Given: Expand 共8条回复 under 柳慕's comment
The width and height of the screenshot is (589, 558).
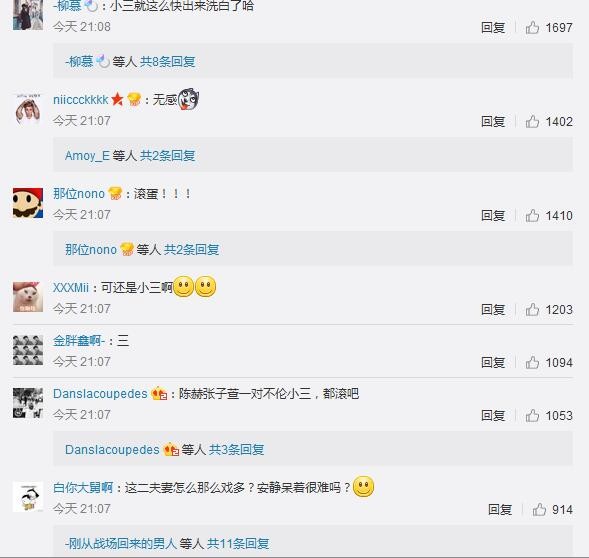Looking at the screenshot, I should (x=168, y=61).
